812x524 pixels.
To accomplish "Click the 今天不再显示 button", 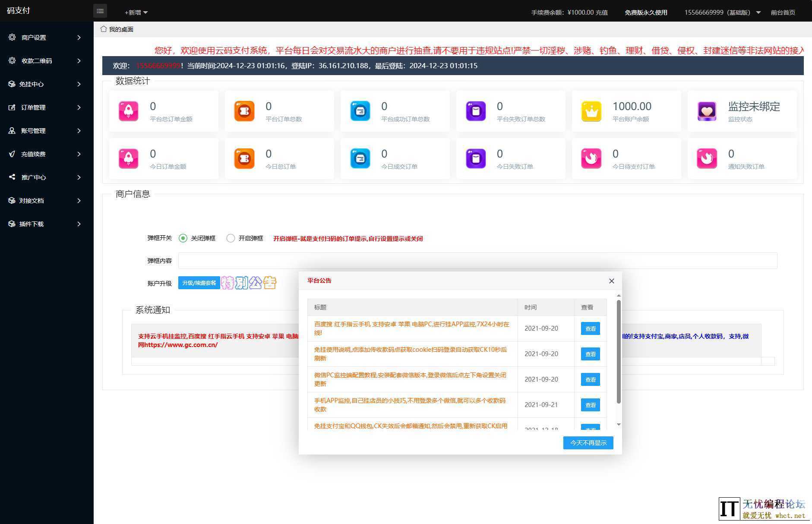I will [x=588, y=443].
